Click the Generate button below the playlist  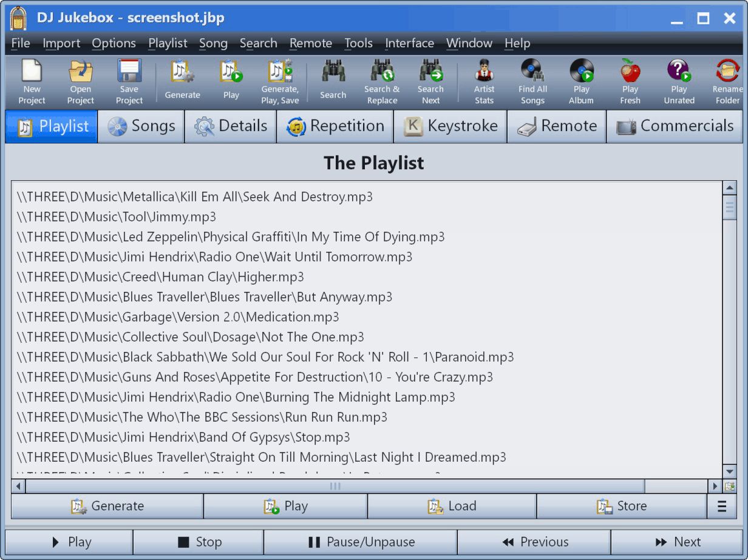(107, 506)
